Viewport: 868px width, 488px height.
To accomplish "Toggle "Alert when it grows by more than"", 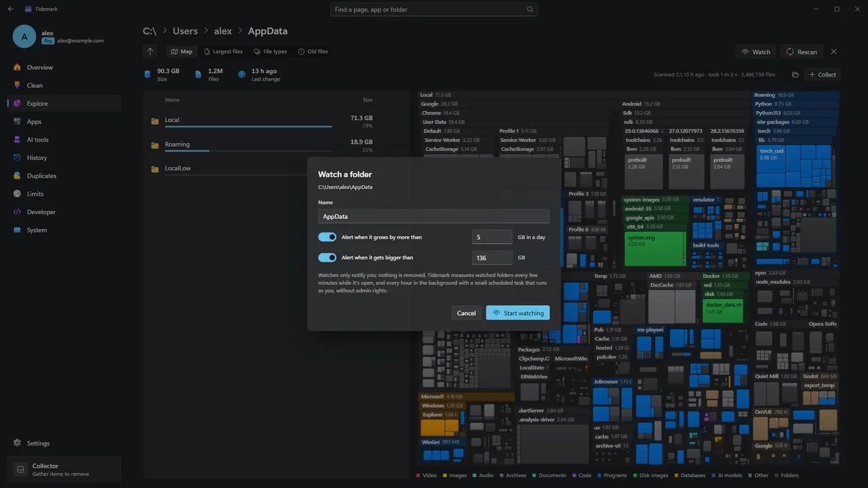I will (x=328, y=237).
